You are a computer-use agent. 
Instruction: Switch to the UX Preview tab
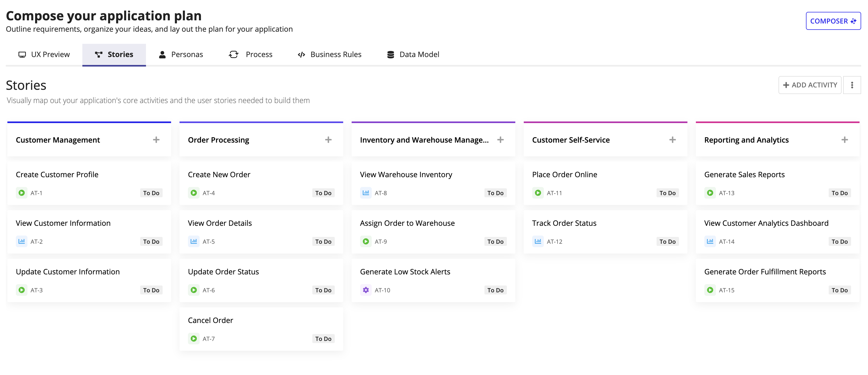coord(44,55)
